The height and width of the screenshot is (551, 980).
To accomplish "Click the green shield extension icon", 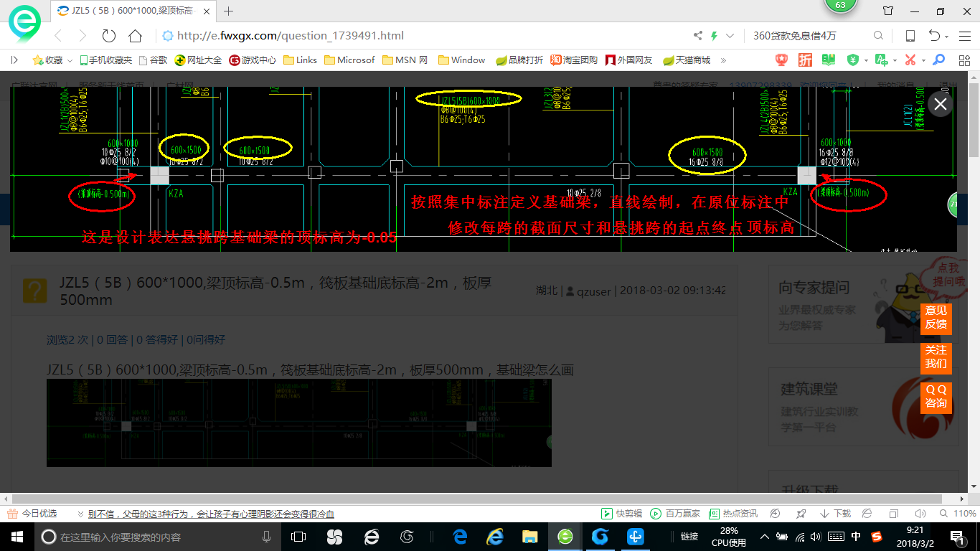I will point(853,60).
